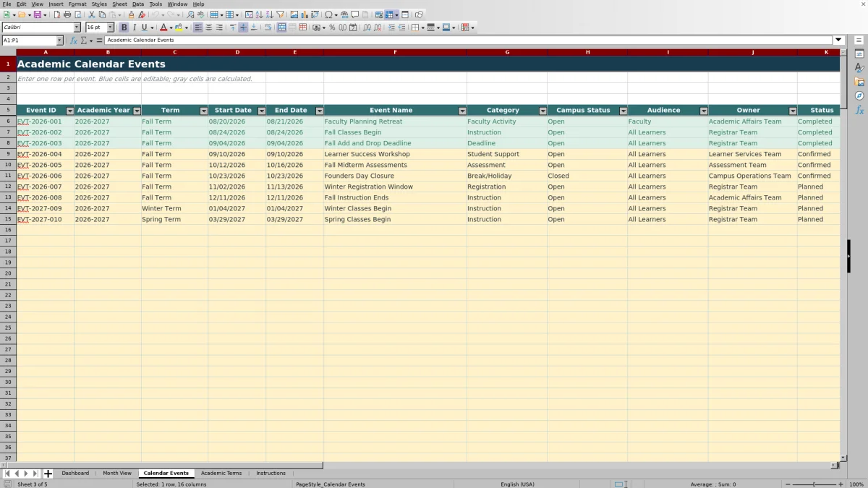Screen dimensions: 868x488
Task: Open the Event ID filter dropdown
Action: (x=69, y=111)
